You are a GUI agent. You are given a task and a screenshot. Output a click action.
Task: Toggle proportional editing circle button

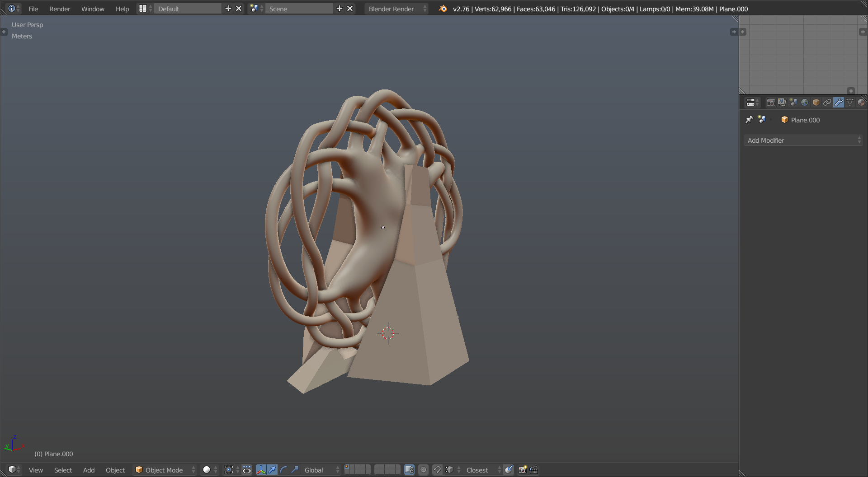tap(423, 470)
